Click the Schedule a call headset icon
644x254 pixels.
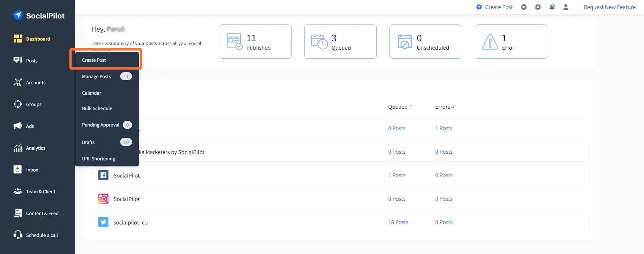[x=18, y=235]
